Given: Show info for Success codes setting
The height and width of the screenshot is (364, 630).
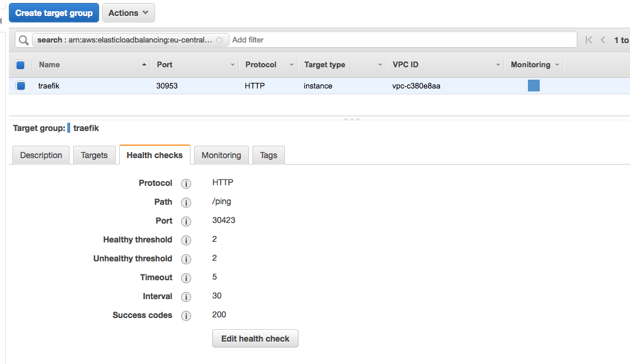Looking at the screenshot, I should click(186, 316).
